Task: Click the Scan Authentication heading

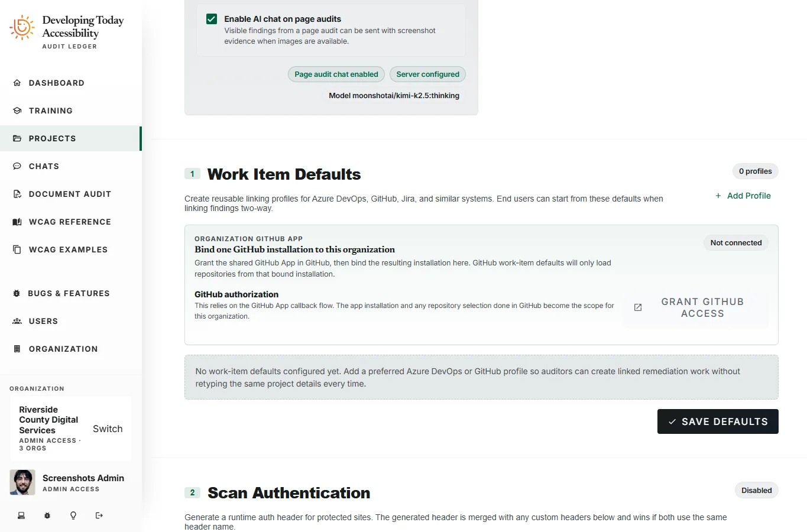Action: 289,493
